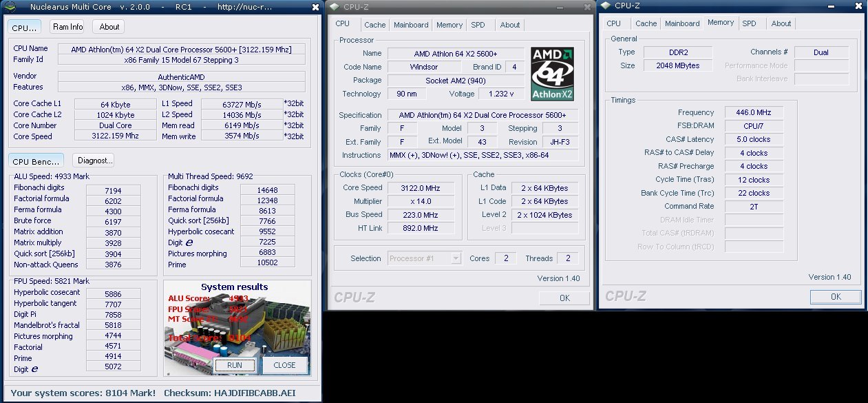This screenshot has width=868, height=403.
Task: Select the About tab in CPU-Z Memory window
Action: 781,23
